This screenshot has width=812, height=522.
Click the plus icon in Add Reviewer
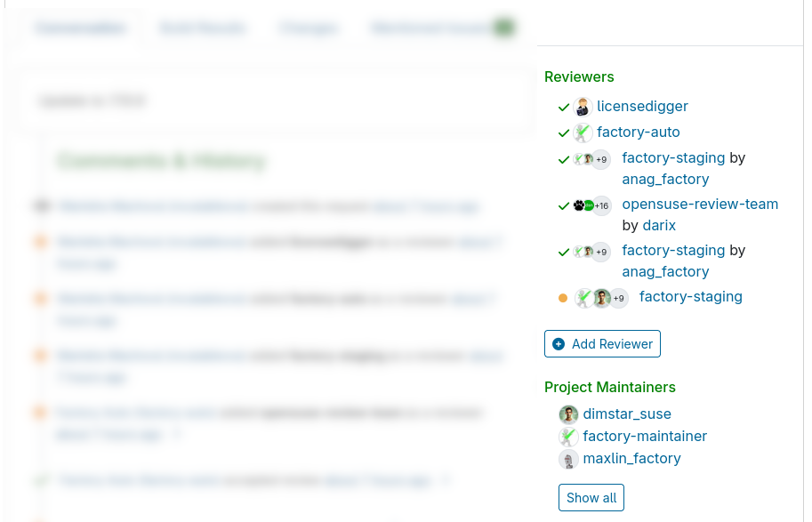coord(559,344)
